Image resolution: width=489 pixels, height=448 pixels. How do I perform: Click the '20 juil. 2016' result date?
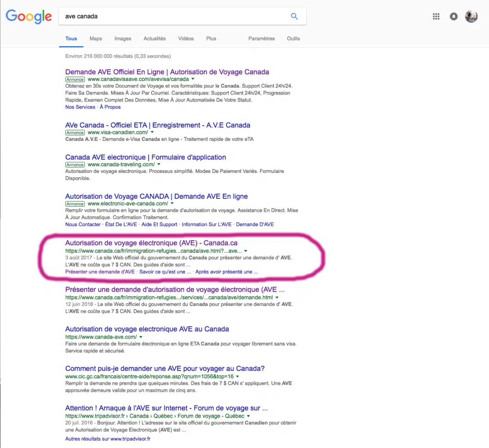click(x=79, y=423)
